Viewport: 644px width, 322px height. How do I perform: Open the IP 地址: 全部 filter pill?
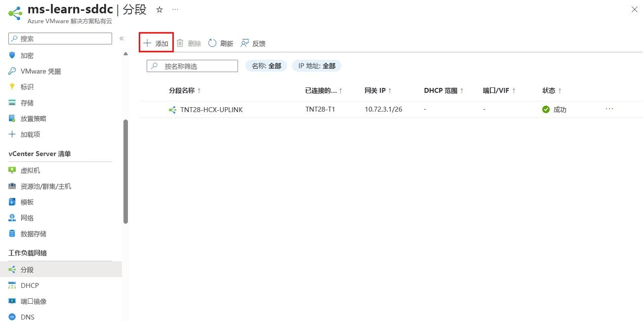coord(317,66)
